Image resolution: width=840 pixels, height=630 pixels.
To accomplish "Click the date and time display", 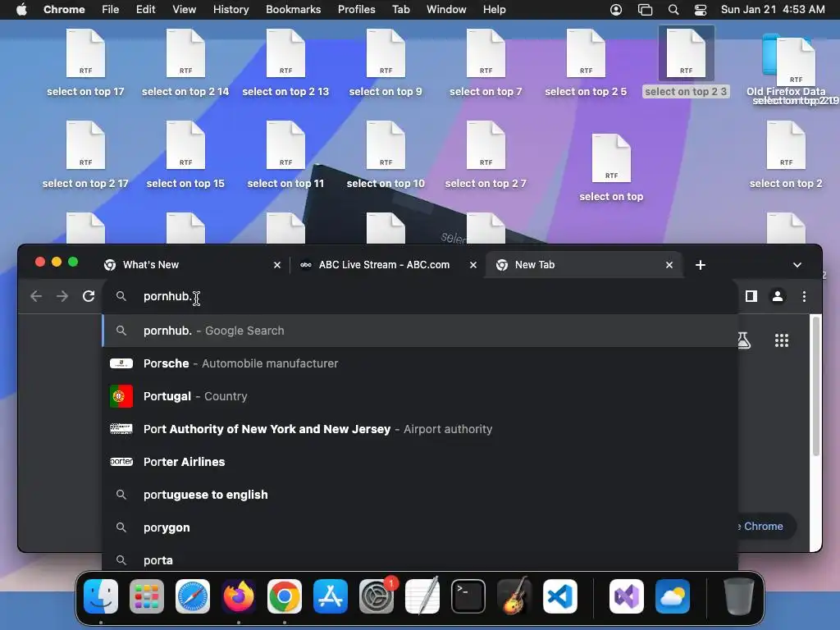I will pyautogui.click(x=773, y=9).
